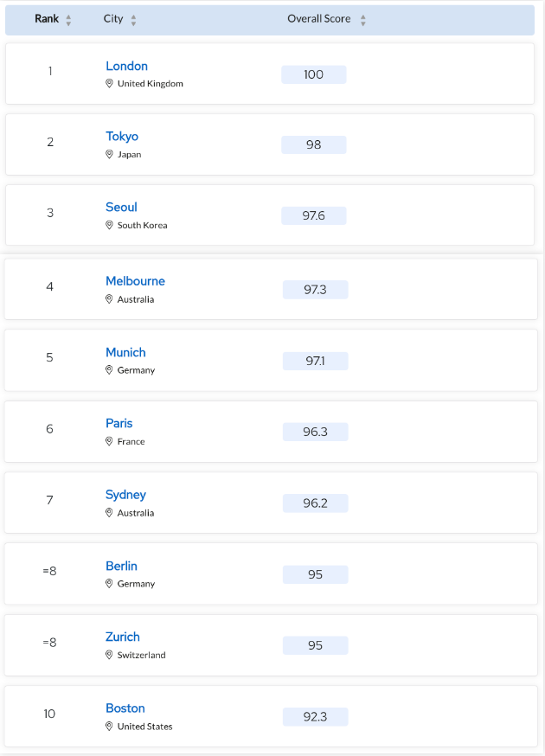Viewport: 545px width, 756px height.
Task: Open the Sydney city link
Action: (x=126, y=495)
